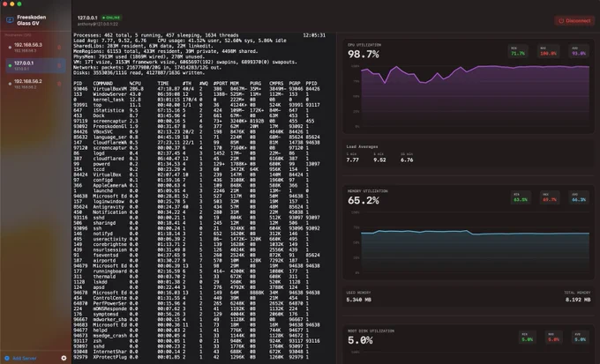Viewport: 600px width, 364px height.
Task: Click the Root Disk MIN badge
Action: point(527,338)
